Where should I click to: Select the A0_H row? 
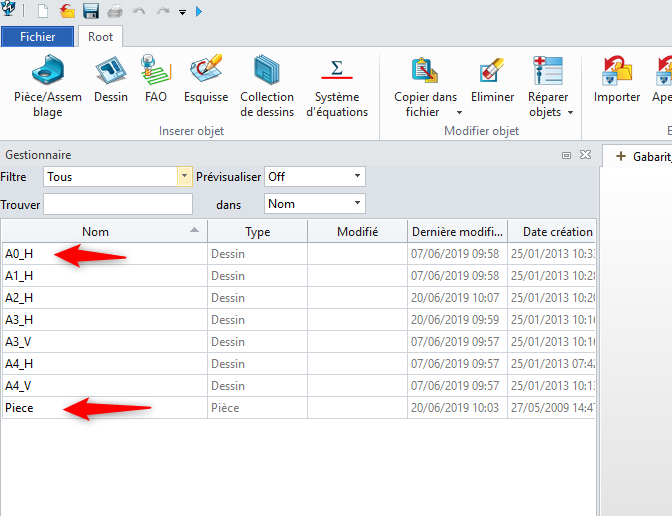299,254
